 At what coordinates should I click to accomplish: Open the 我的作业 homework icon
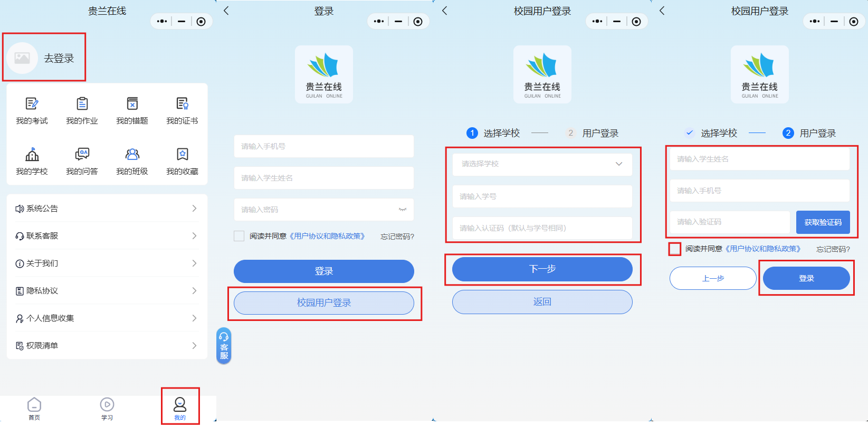(82, 104)
